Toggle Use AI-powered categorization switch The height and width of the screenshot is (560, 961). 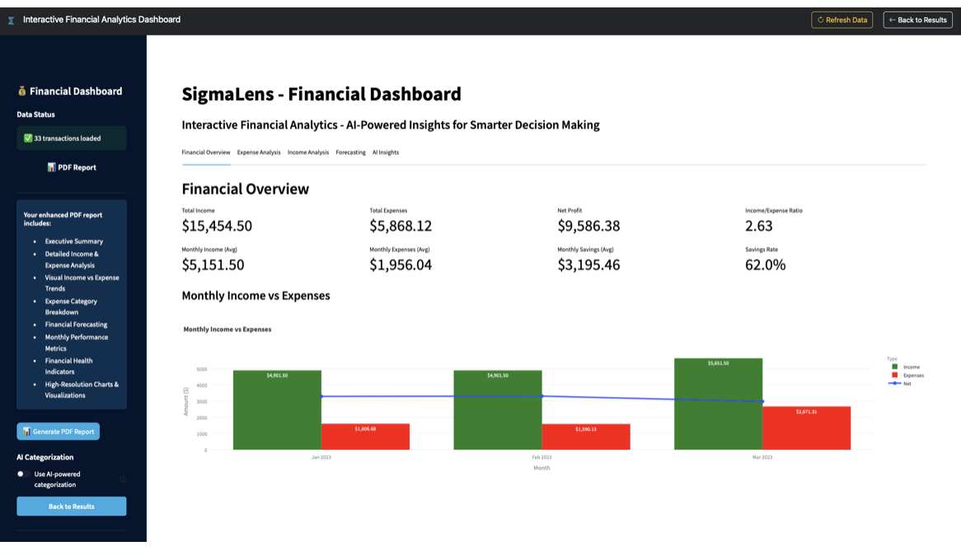coord(23,474)
